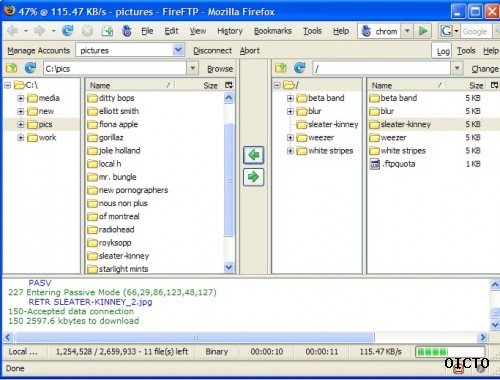Click the remote weezer folder icon in list
This screenshot has height=380, width=500.
(x=375, y=138)
